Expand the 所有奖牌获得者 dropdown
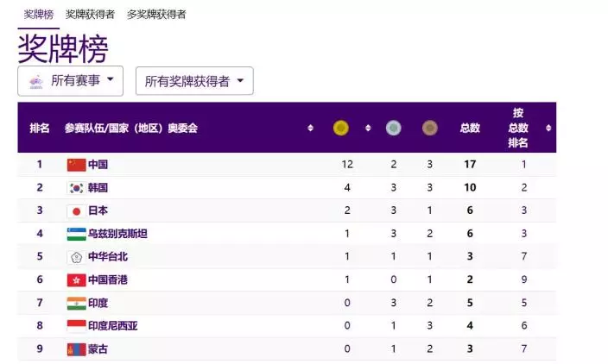The image size is (608, 364). [194, 81]
